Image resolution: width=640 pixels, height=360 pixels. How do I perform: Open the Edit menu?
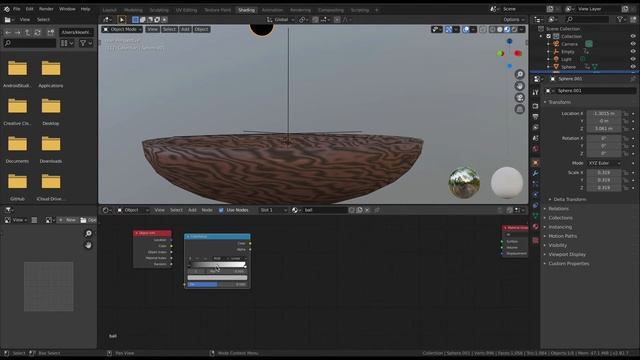pos(29,9)
